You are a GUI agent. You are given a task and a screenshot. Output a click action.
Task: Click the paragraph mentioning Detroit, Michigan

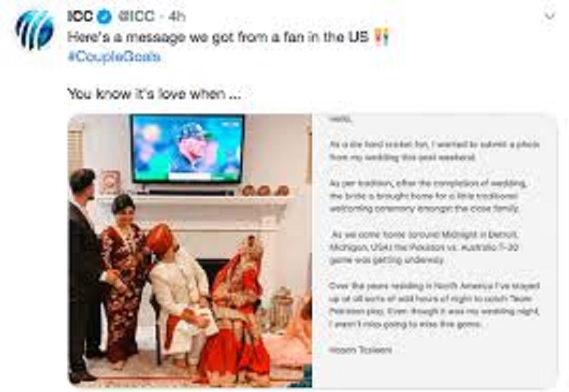[423, 247]
